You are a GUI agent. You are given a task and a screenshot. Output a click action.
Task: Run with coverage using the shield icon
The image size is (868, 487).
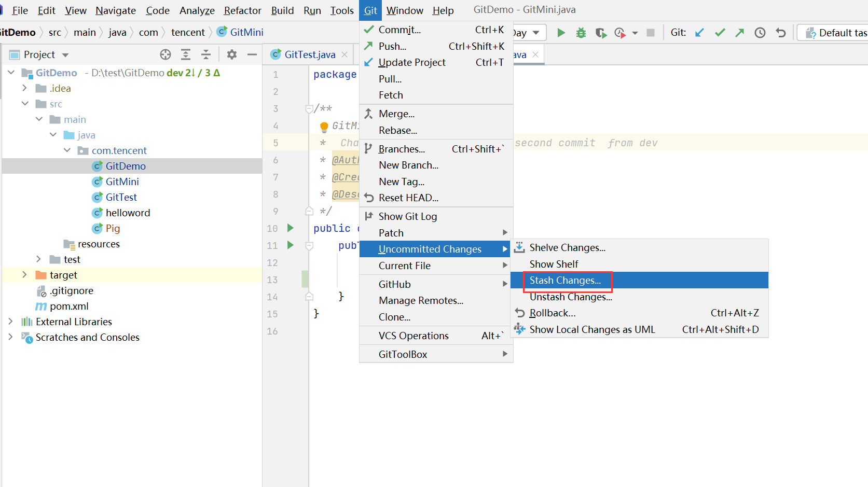pos(601,32)
